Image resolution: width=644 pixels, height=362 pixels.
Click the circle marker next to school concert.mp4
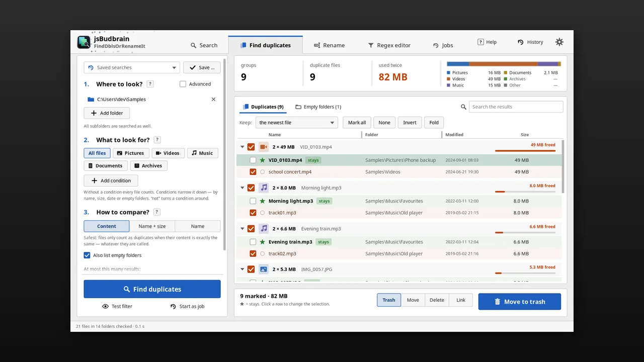[262, 172]
